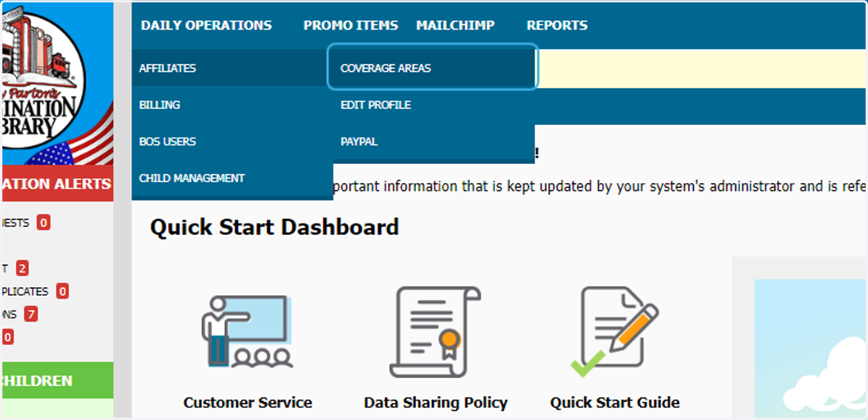The width and height of the screenshot is (868, 420).
Task: Select PayPal submenu item
Action: point(434,142)
